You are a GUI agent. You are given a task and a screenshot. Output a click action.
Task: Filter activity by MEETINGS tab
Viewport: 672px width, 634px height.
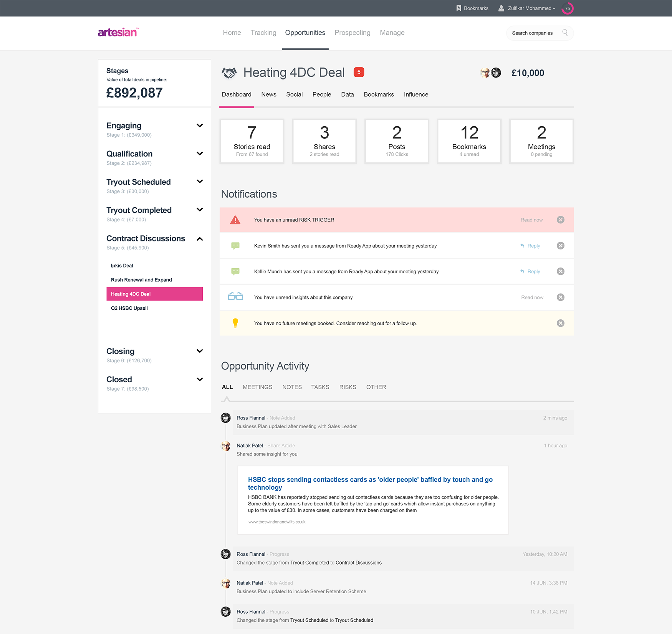tap(257, 387)
